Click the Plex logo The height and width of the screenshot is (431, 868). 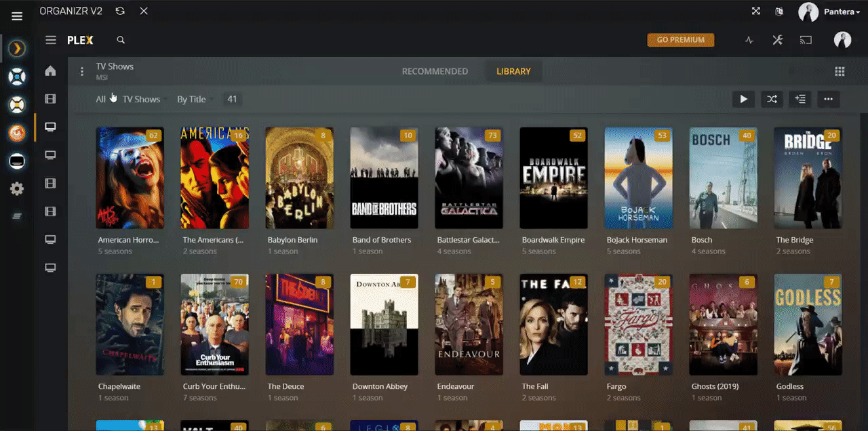[80, 40]
